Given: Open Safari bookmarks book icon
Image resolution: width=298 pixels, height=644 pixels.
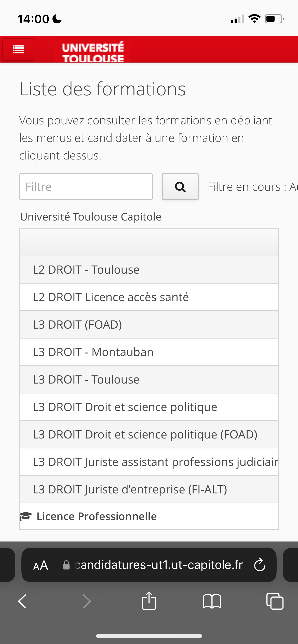Looking at the screenshot, I should pos(212,601).
